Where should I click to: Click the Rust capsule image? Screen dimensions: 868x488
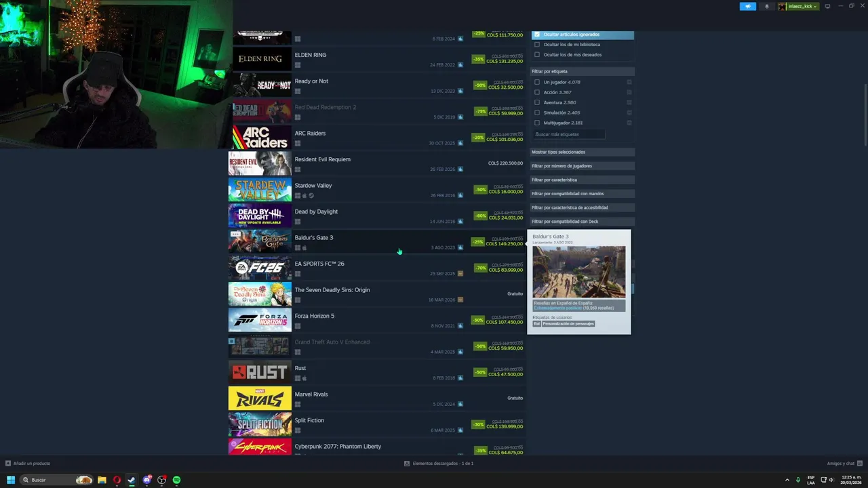pos(260,372)
